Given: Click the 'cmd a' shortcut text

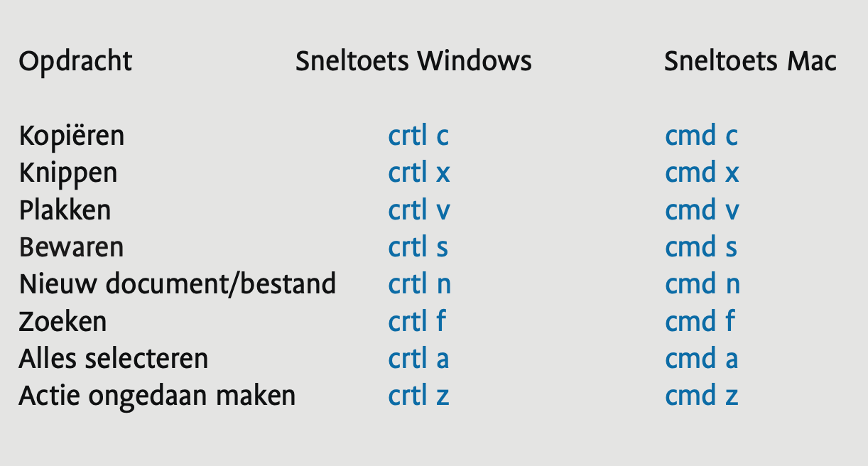Looking at the screenshot, I should (702, 359).
